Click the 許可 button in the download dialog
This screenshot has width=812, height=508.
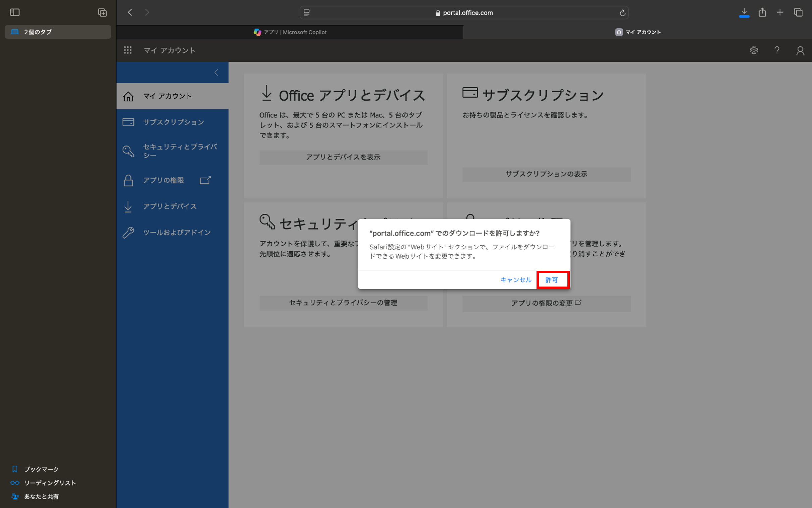tap(552, 280)
